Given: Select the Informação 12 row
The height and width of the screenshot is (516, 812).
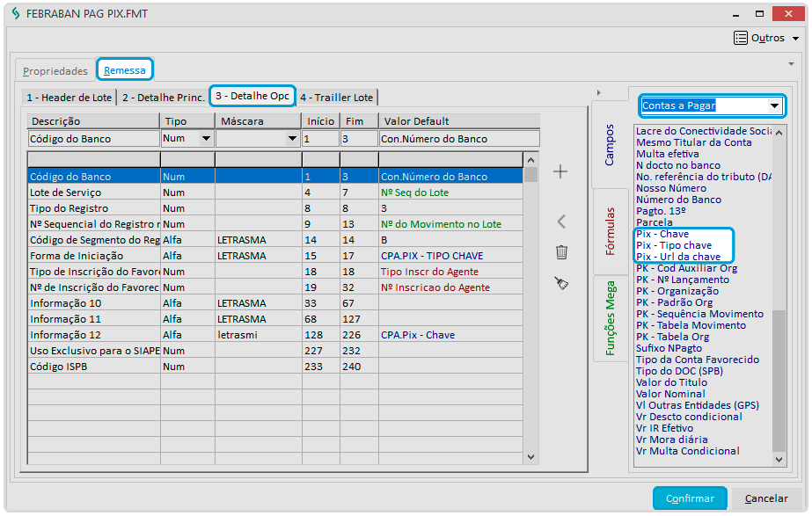Looking at the screenshot, I should (x=275, y=335).
